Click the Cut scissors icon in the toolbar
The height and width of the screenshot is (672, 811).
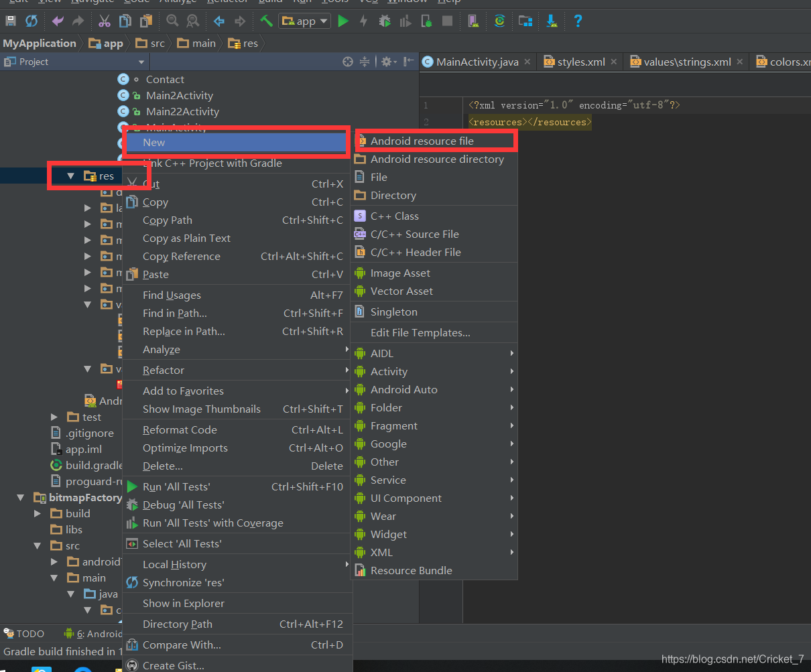click(105, 21)
